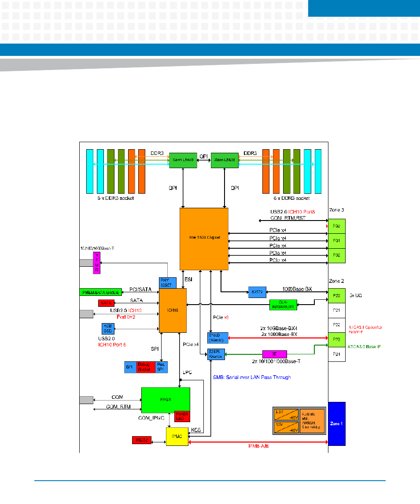420x504 pixels.
Task: Click the 'KCS' label beside IPMC
Action: 196,430
